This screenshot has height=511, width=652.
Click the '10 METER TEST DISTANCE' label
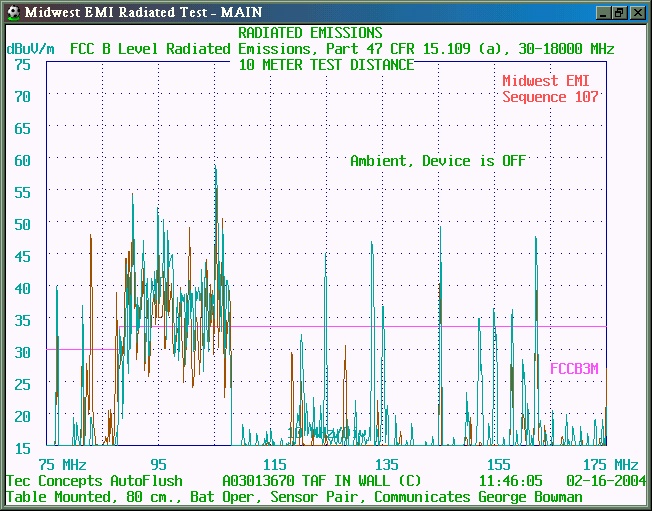(326, 64)
